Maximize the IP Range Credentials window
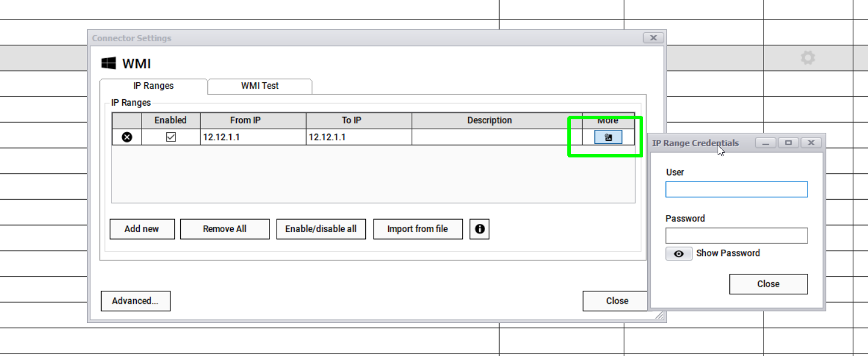Image resolution: width=868 pixels, height=356 pixels. coord(788,143)
